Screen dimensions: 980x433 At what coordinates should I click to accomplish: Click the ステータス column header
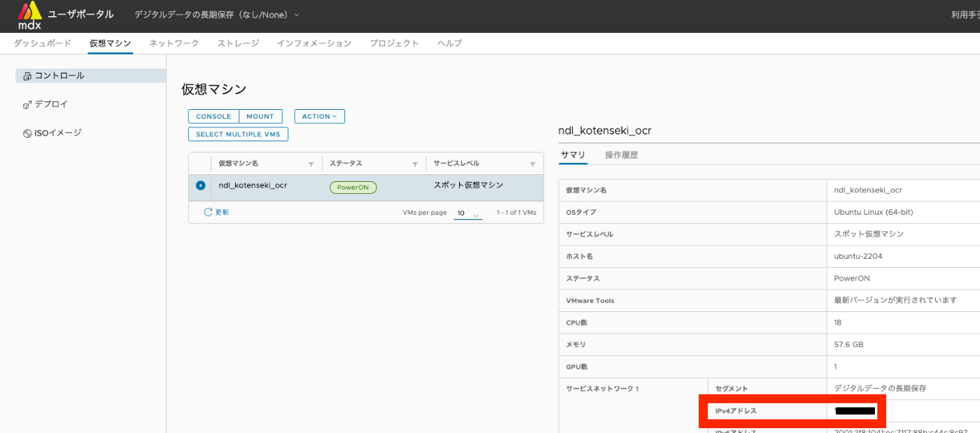[346, 164]
